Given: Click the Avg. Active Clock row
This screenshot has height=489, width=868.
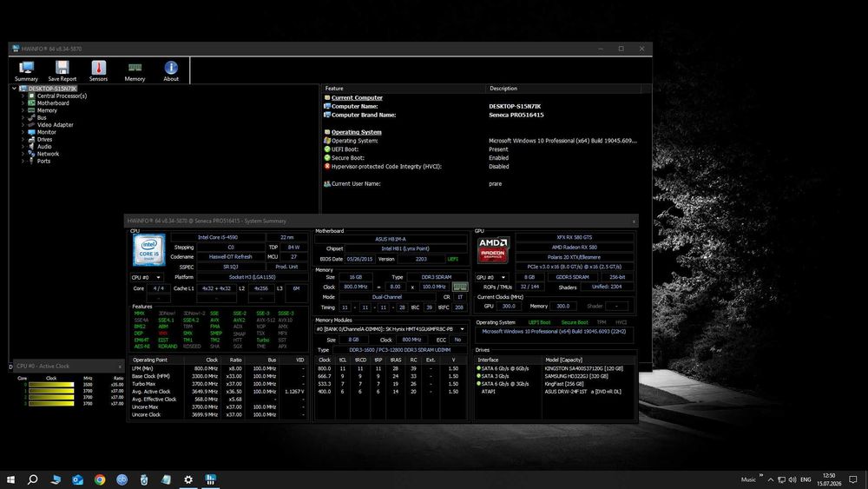Looking at the screenshot, I should 218,392.
